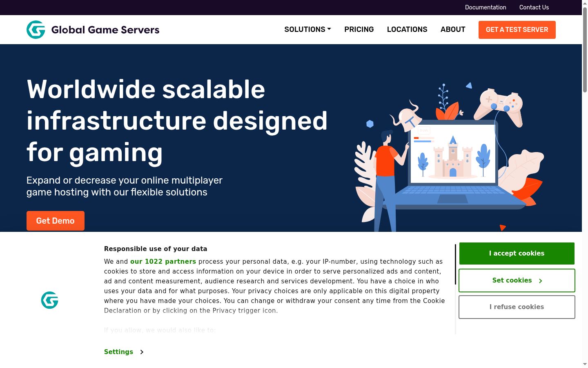Screen dimensions: 588x368
Task: Open the Set cookies options
Action: 517,280
